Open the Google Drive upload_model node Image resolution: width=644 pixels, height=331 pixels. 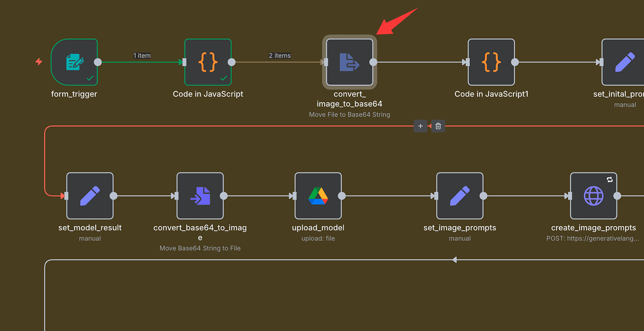318,196
